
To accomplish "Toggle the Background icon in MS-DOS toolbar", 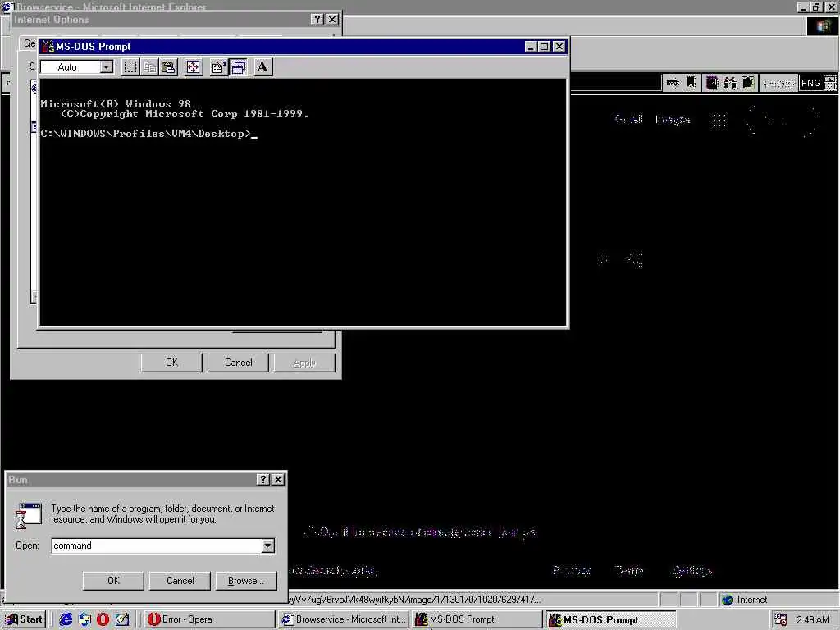I will click(x=239, y=67).
